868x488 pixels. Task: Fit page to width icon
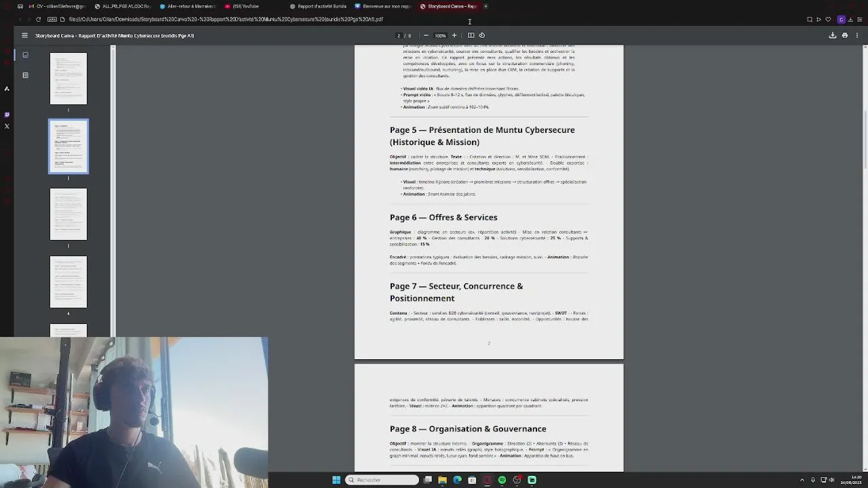coord(471,35)
